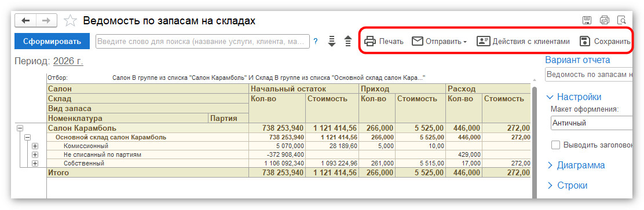Open the Отправить dropdown menu

[439, 42]
